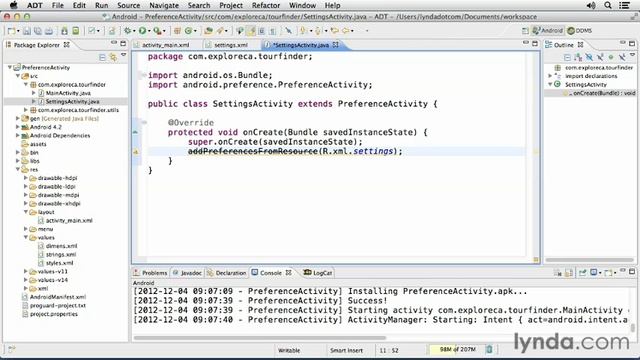
Task: Click the External Tools run icon
Action: click(157, 31)
